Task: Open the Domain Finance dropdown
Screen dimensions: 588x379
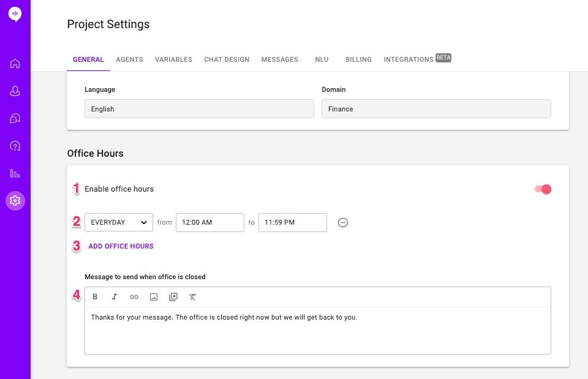Action: click(436, 109)
